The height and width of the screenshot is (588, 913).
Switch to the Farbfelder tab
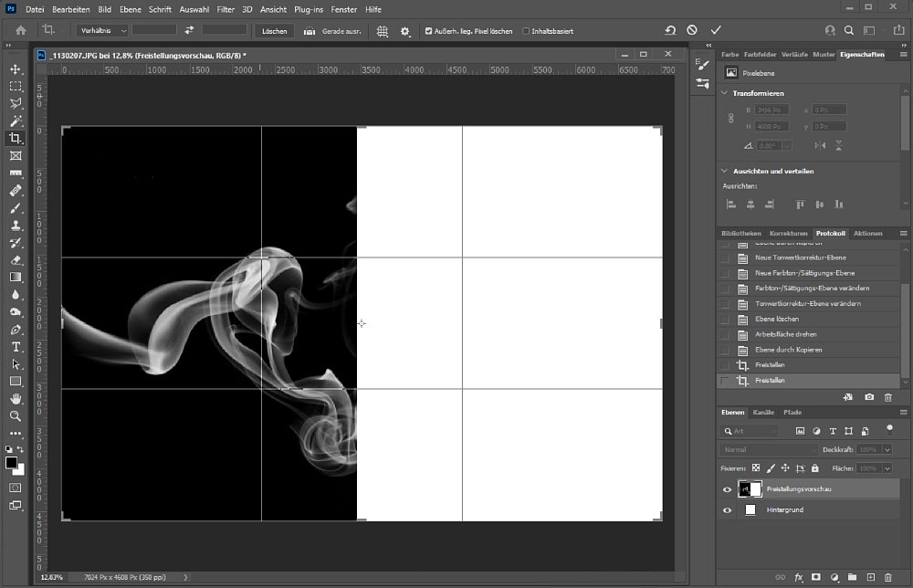(760, 54)
